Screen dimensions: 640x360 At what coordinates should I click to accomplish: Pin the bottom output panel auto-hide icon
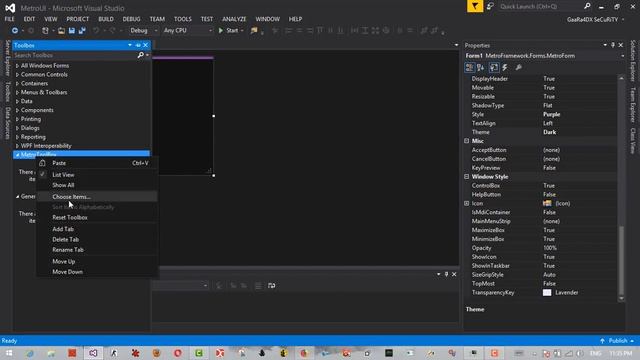(x=446, y=274)
